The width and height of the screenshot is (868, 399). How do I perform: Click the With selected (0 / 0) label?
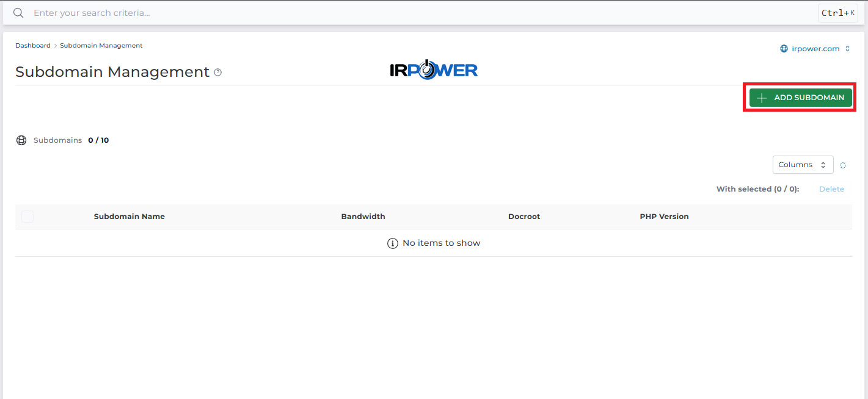(757, 189)
